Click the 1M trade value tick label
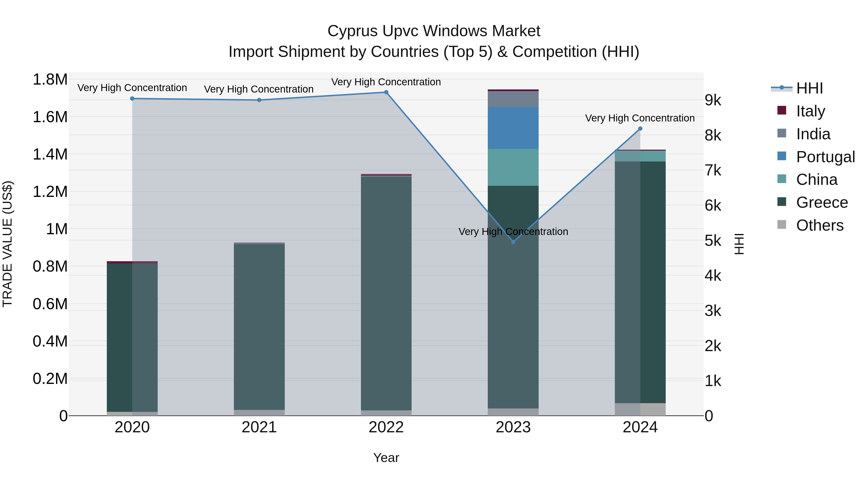The image size is (868, 488). (x=57, y=229)
